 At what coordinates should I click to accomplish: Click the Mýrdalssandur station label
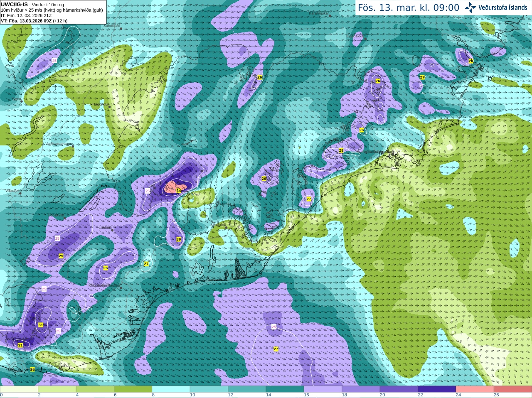coord(59,366)
